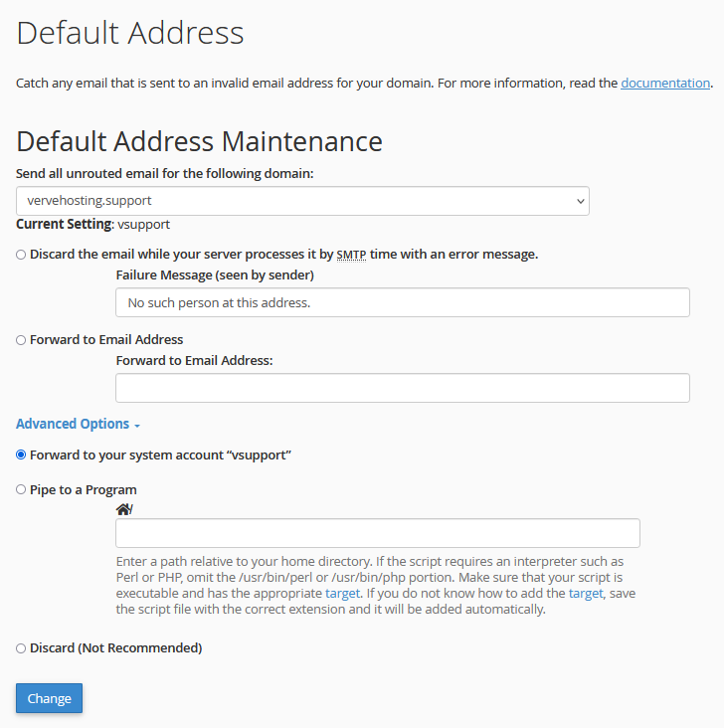
Task: Open the 'target' link before 'save'
Action: point(586,594)
